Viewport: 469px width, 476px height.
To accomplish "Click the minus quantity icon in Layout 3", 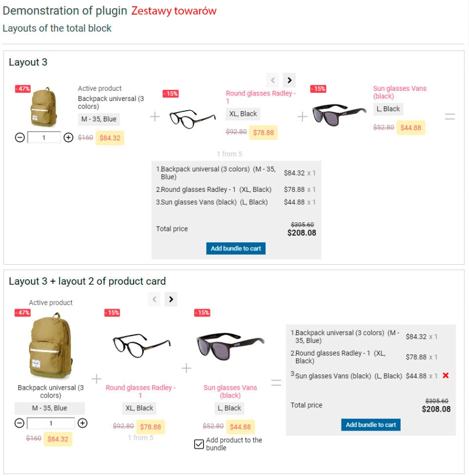I will (x=20, y=137).
